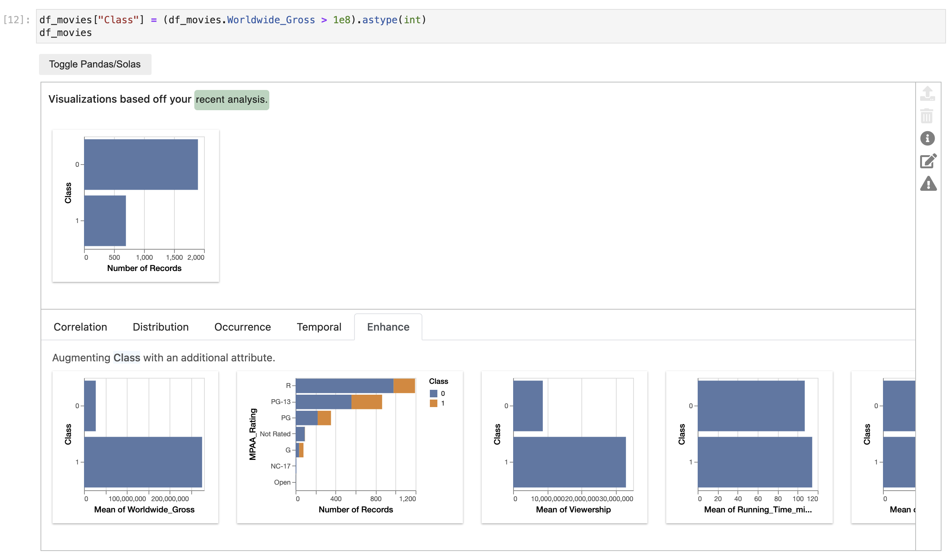Select the MPAA_Rating stacked bar chart

tap(350, 447)
